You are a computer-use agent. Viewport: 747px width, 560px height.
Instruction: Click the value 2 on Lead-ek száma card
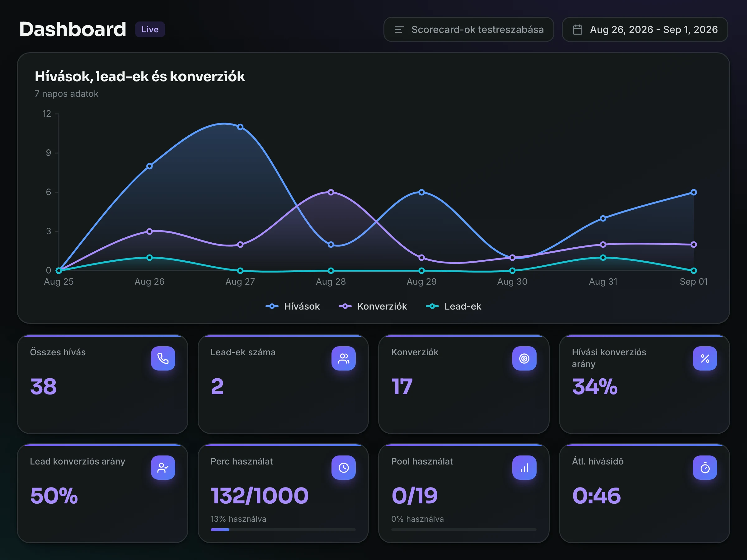tap(217, 386)
